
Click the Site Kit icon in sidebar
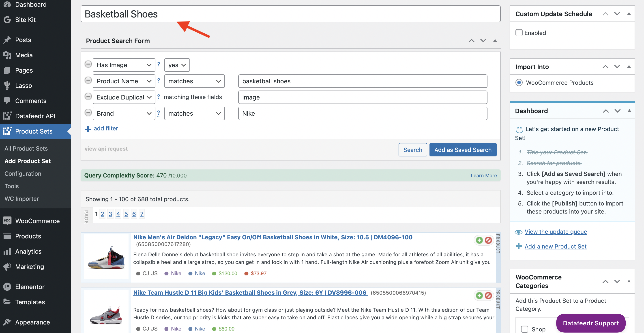(7, 19)
